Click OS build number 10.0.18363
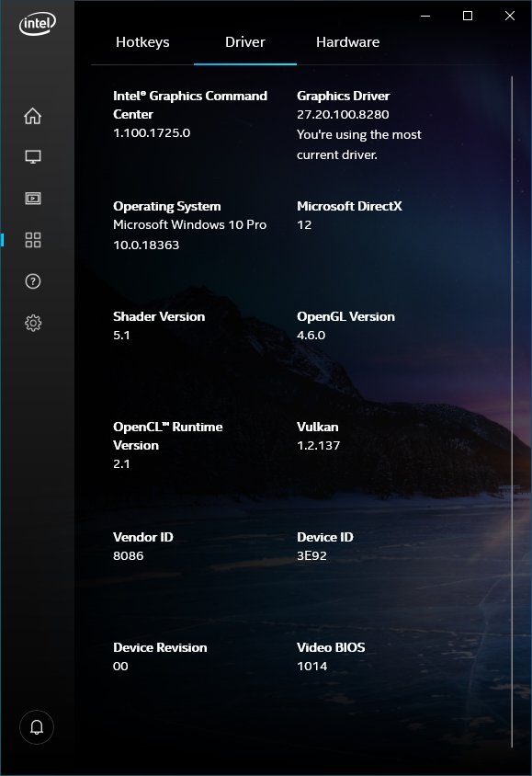This screenshot has width=532, height=776. tap(146, 245)
